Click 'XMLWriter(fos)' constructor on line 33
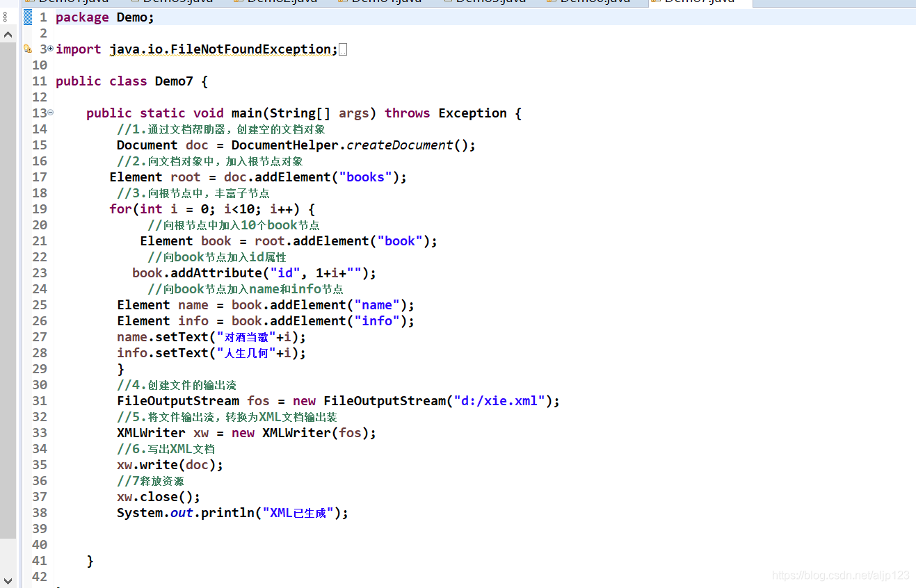Screen dimensions: 916x588 (315, 433)
